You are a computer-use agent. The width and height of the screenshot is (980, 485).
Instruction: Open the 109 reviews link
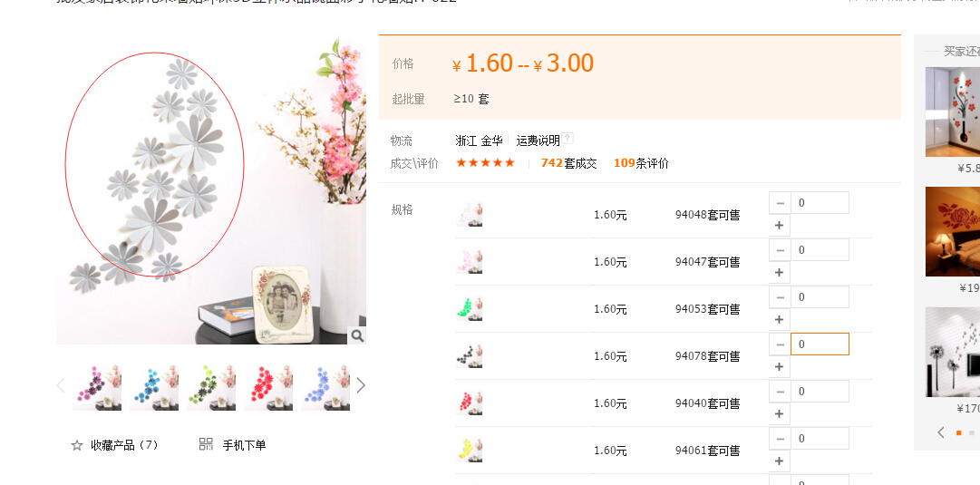click(x=641, y=163)
